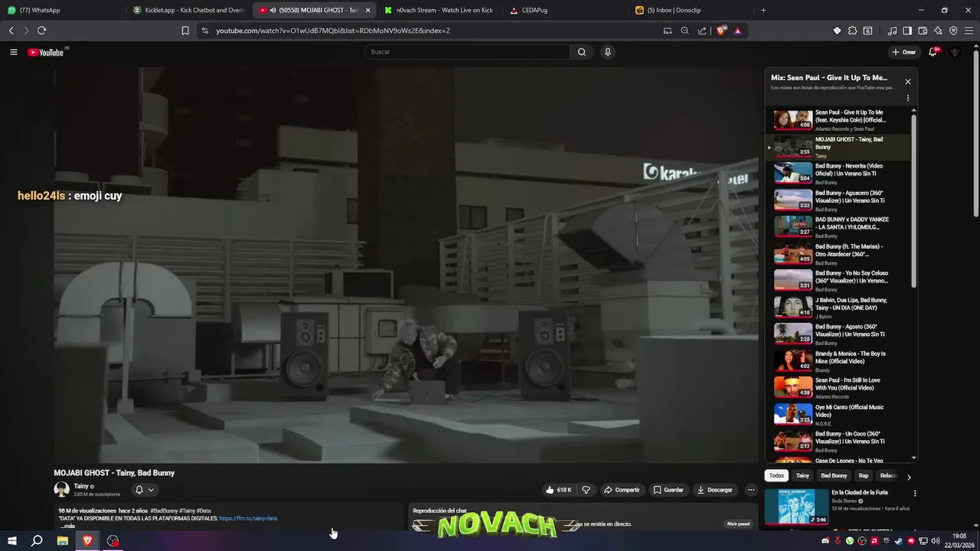Viewport: 980px width, 551px height.
Task: Dislike the video with thumbs down
Action: 586,490
